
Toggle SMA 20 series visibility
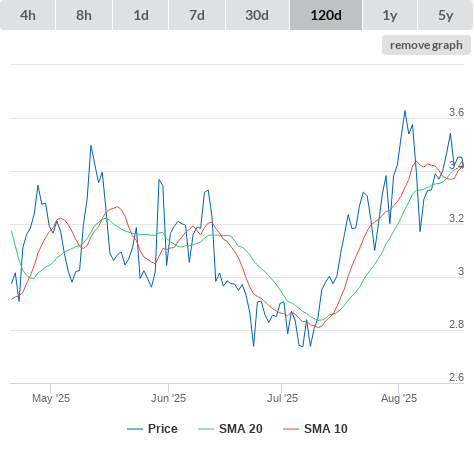click(x=230, y=429)
